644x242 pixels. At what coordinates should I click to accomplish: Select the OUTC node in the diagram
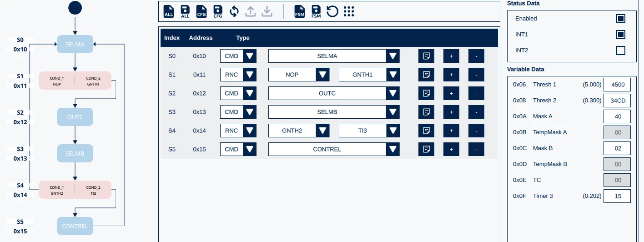click(75, 117)
